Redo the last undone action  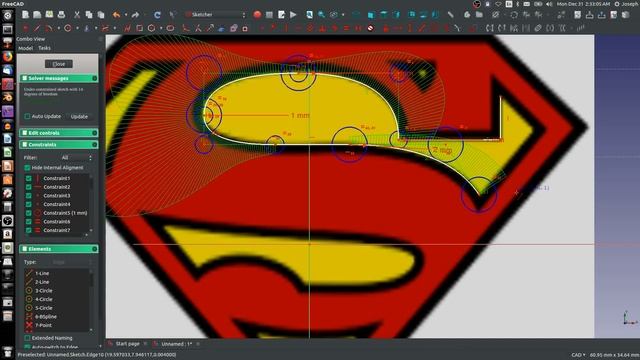pyautogui.click(x=135, y=15)
